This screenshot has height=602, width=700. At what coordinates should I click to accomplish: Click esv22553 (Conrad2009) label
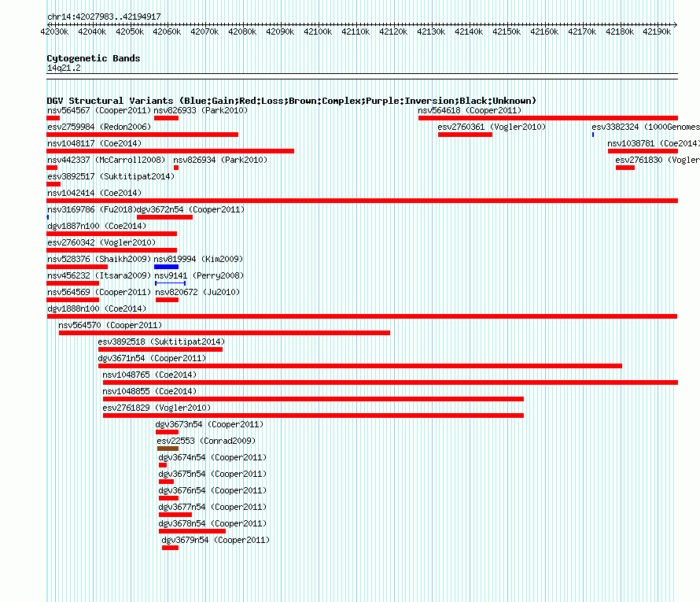click(206, 441)
